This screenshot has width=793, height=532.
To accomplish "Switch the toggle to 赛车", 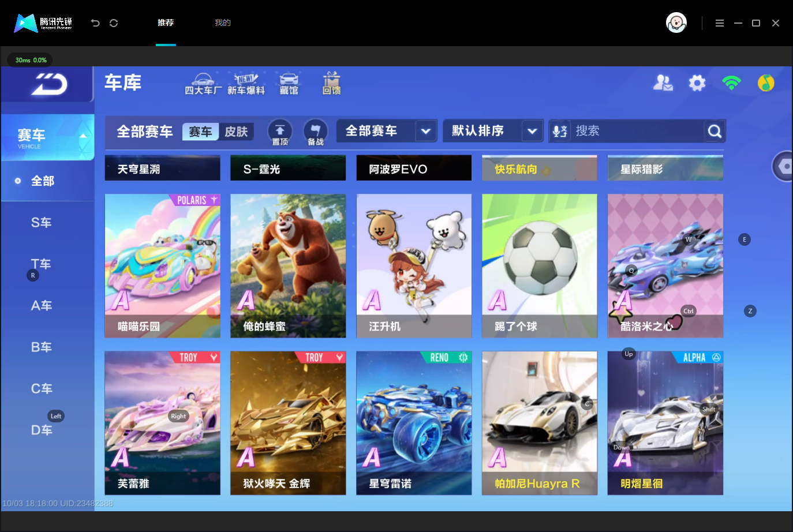I will coord(200,132).
